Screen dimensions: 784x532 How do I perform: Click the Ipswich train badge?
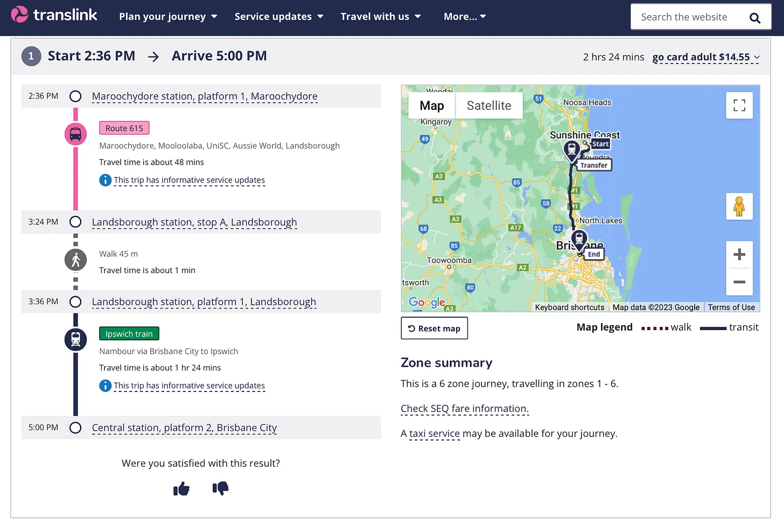129,334
